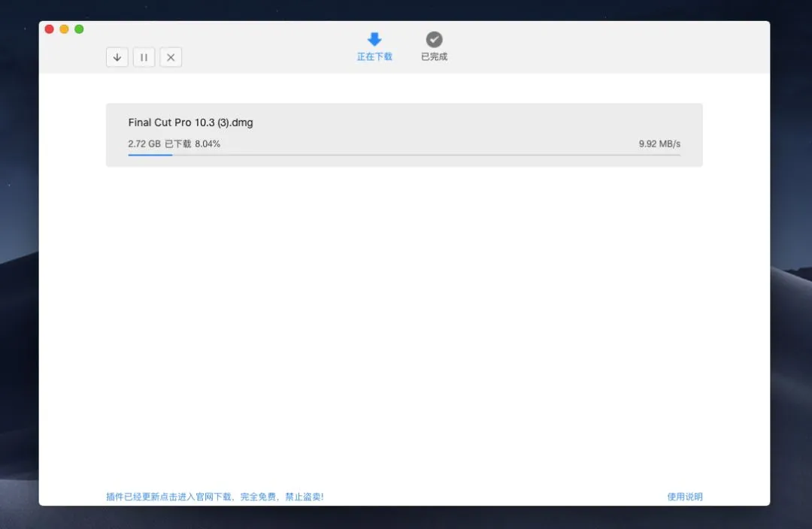Viewport: 812px width, 529px height.
Task: Open the 使用说明 link
Action: coord(685,497)
